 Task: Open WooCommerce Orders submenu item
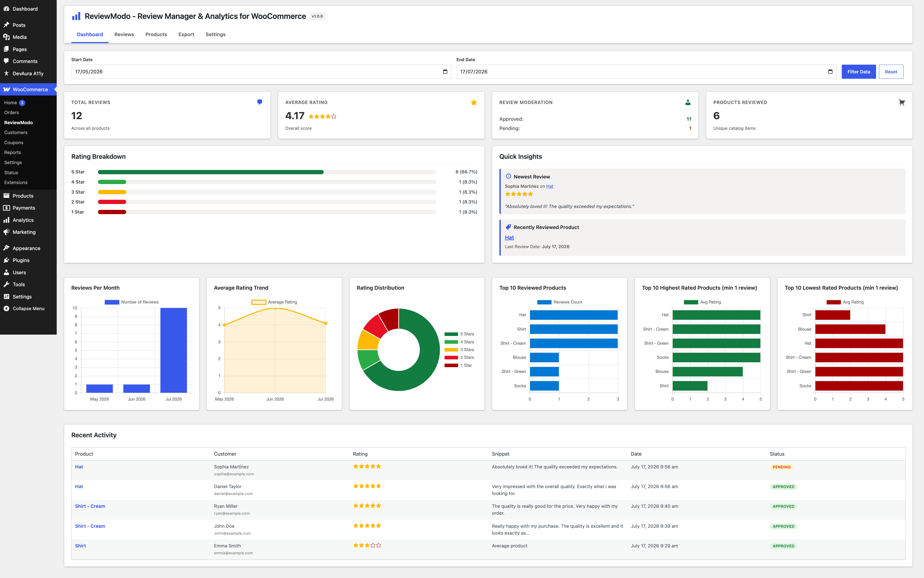click(11, 113)
